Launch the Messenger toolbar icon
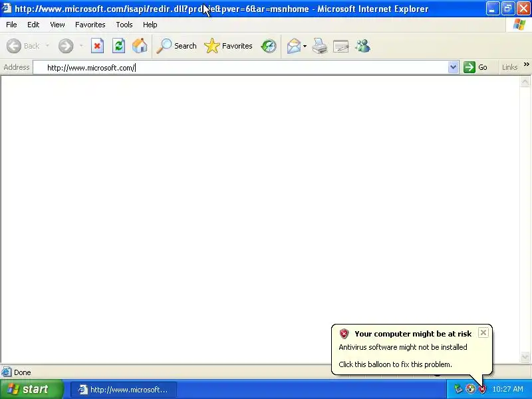This screenshot has width=532, height=399. pos(362,46)
